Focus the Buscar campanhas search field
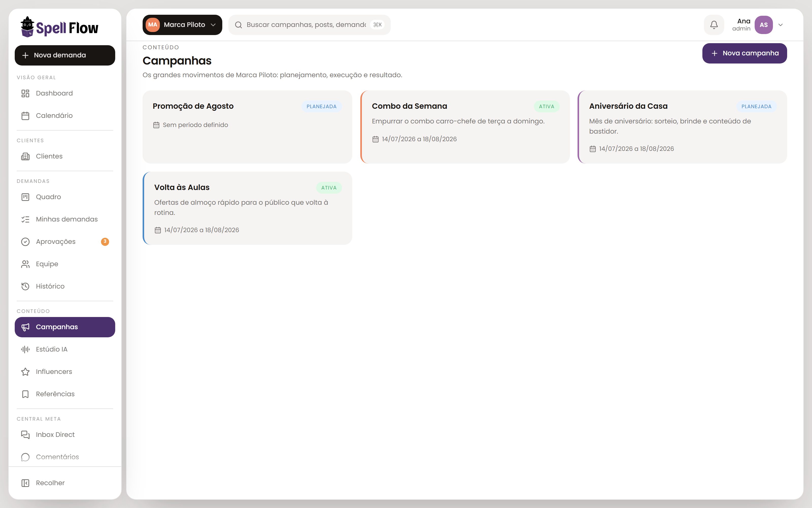 pyautogui.click(x=309, y=25)
